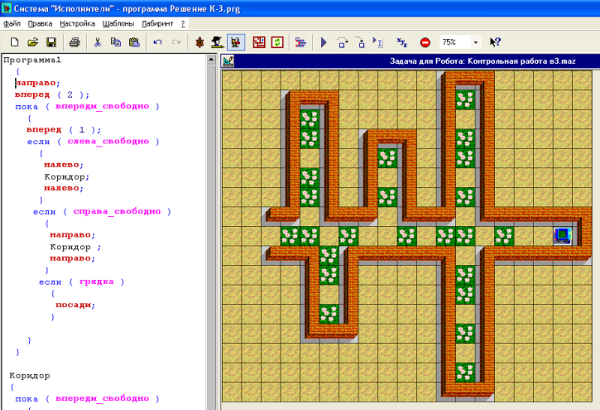Click the context help arrow icon
Screen dimensions: 600x410
click(x=495, y=43)
